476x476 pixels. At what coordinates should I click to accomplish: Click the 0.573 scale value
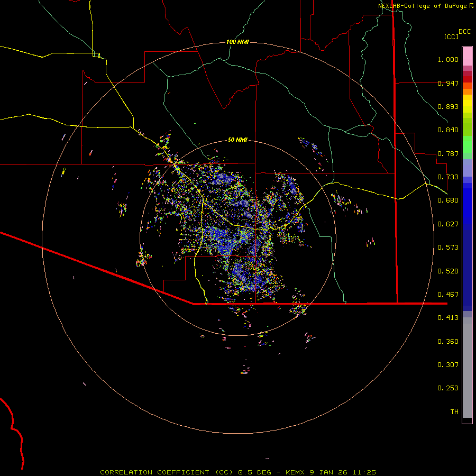coord(448,248)
